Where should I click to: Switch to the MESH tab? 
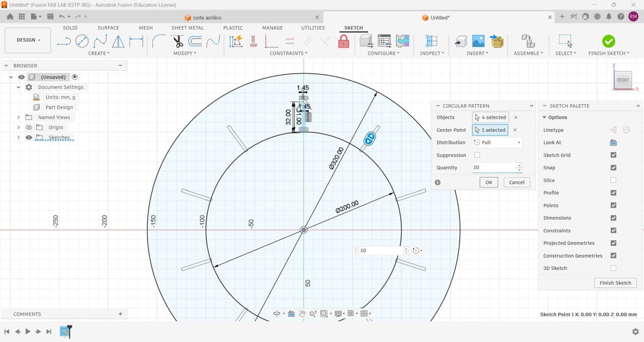click(x=146, y=28)
